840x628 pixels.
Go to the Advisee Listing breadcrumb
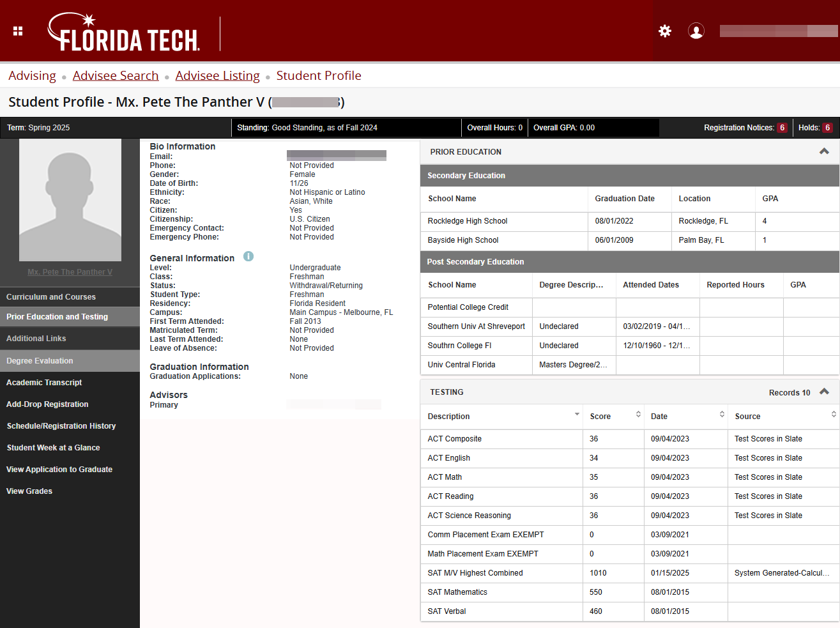[x=218, y=75]
